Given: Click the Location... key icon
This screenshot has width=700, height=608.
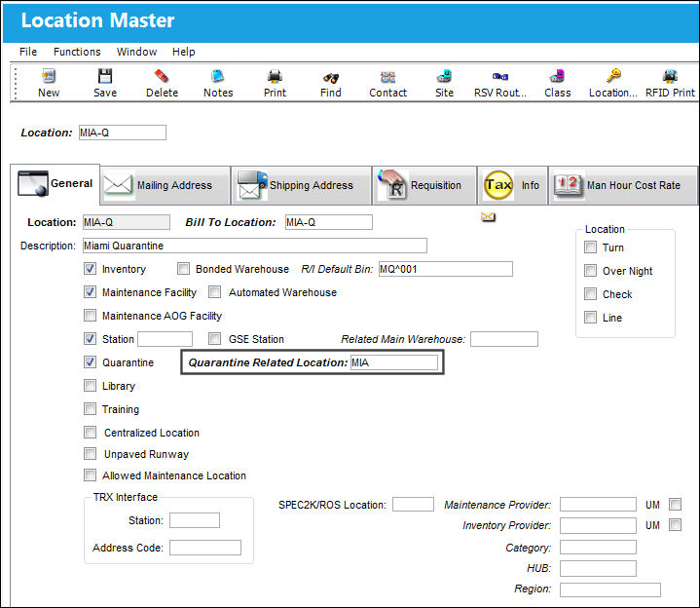Looking at the screenshot, I should (x=613, y=75).
